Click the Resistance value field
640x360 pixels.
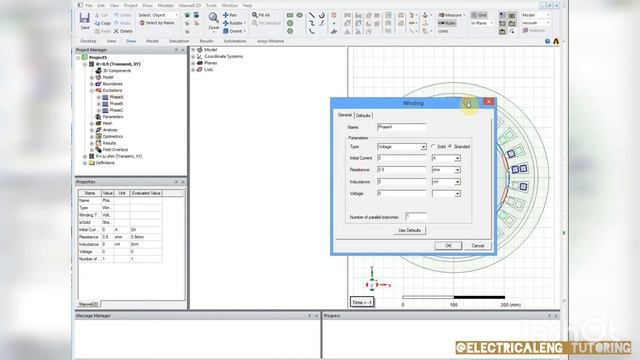pos(402,170)
